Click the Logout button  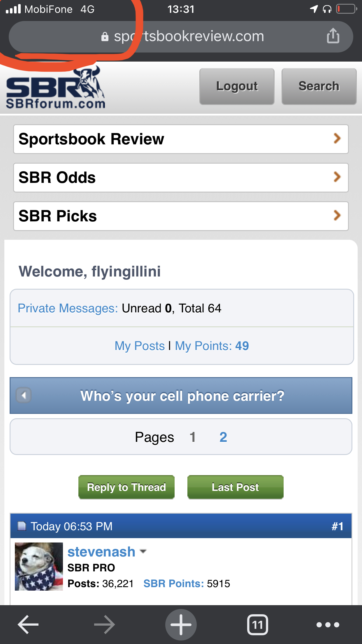237,86
